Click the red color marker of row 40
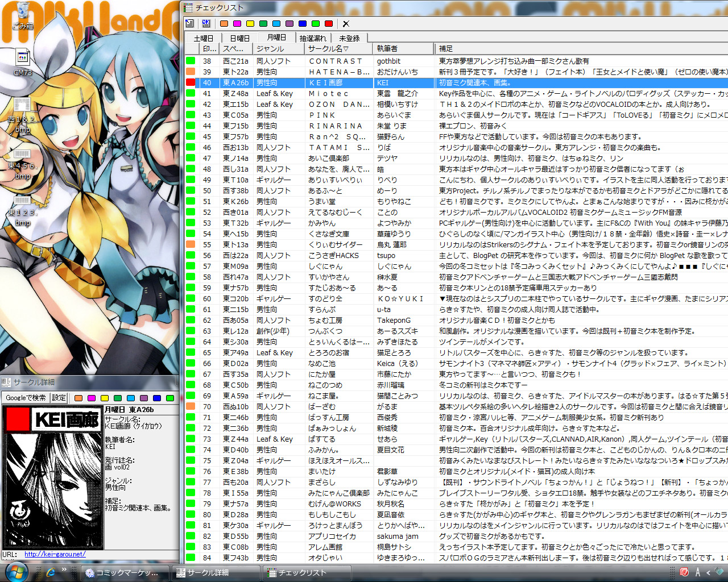This screenshot has height=582, width=728. point(191,82)
